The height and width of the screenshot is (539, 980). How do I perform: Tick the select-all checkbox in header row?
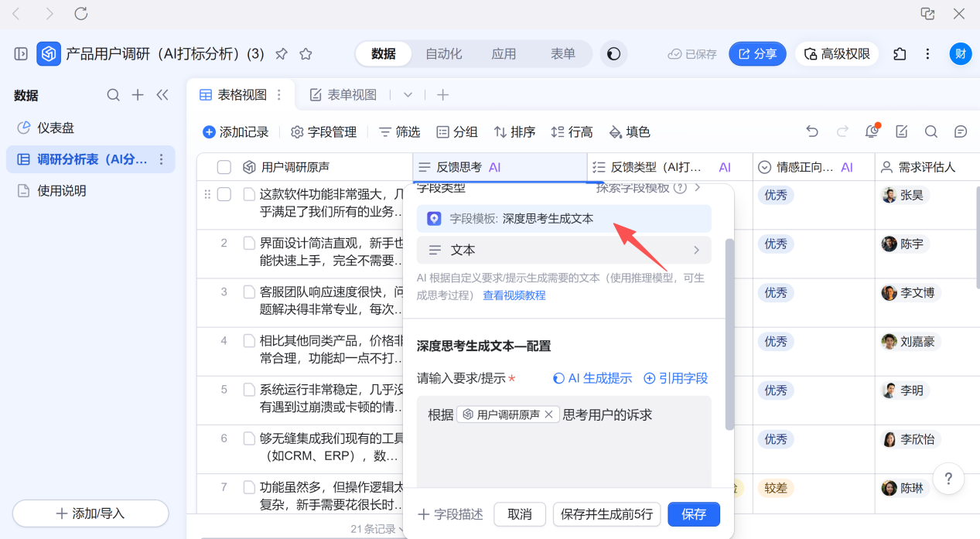tap(224, 167)
